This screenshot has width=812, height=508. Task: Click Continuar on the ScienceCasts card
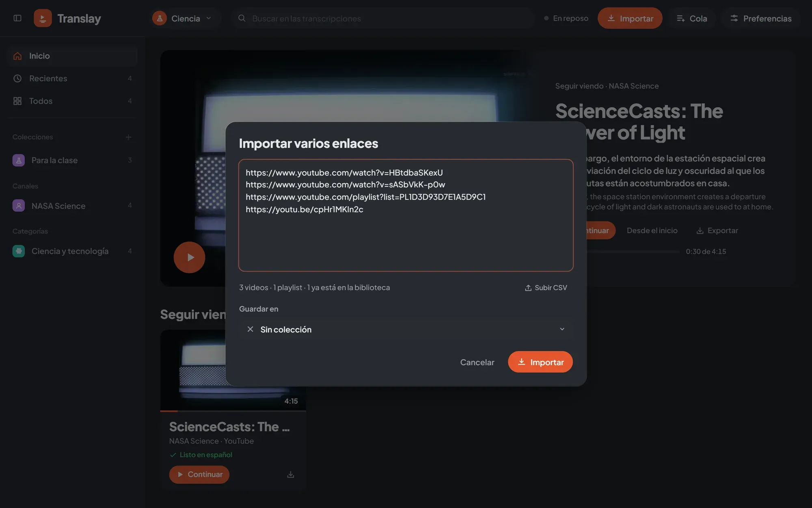tap(199, 475)
